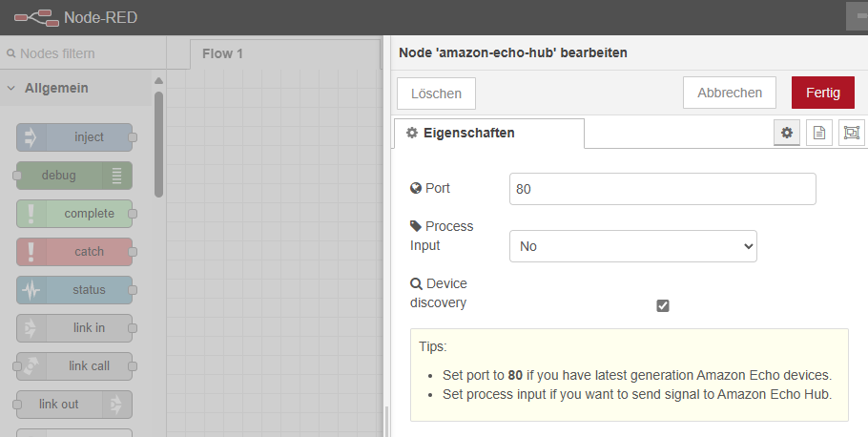
Task: Click the search magnifier in node filter
Action: click(x=11, y=53)
